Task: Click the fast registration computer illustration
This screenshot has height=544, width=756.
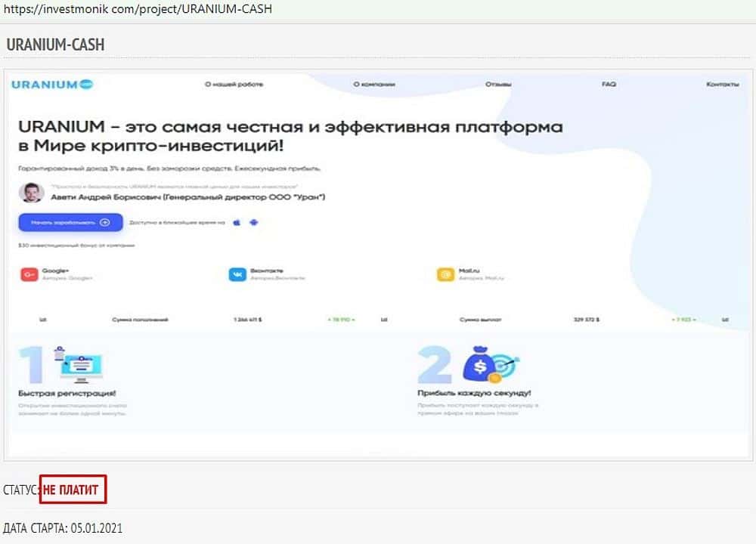Action: [x=78, y=364]
